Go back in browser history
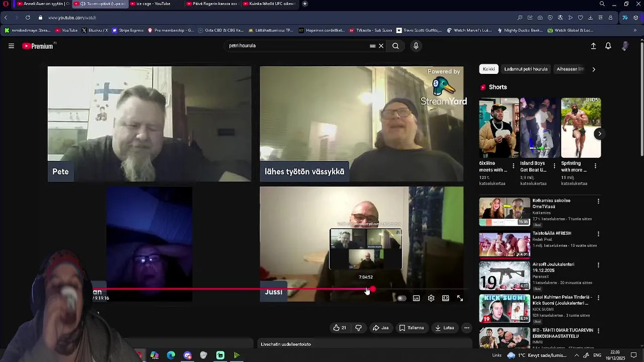644x362 pixels. coord(6,18)
